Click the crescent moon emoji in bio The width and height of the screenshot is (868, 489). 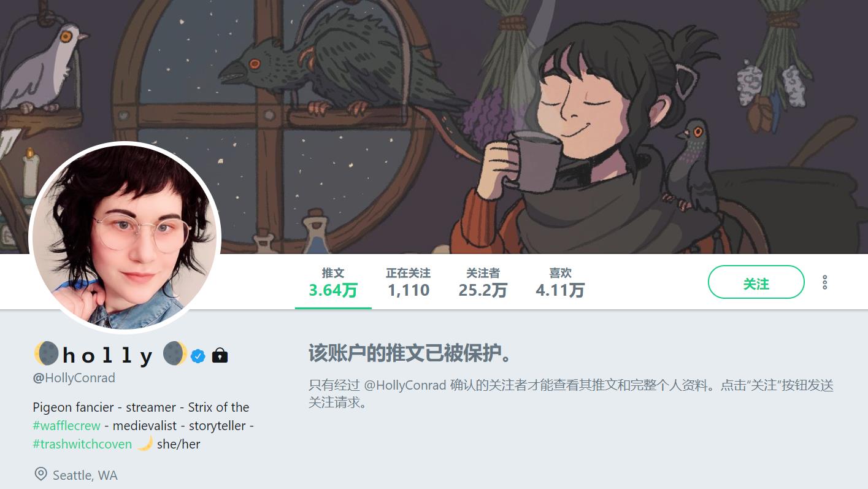(145, 444)
